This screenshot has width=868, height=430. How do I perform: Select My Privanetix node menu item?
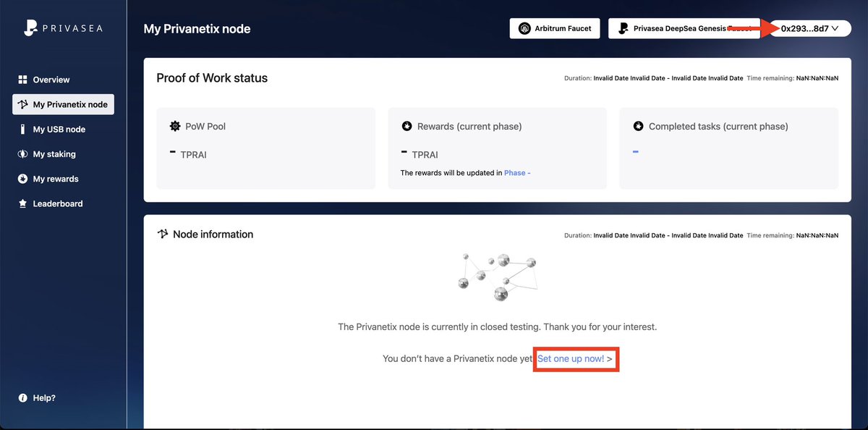tap(63, 104)
